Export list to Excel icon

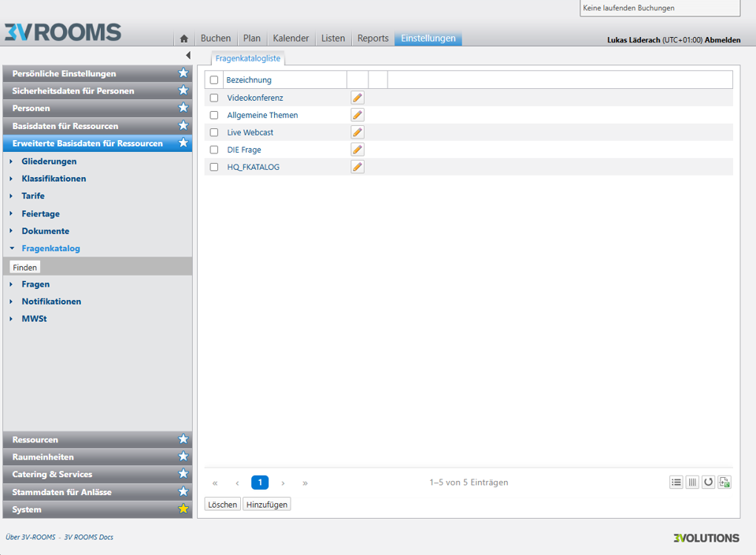pos(724,483)
